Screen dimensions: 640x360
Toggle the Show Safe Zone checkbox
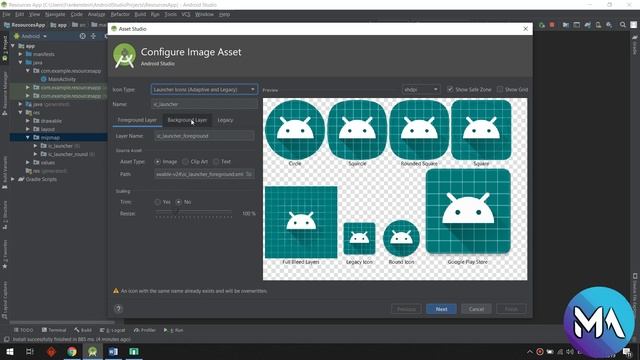[x=450, y=89]
